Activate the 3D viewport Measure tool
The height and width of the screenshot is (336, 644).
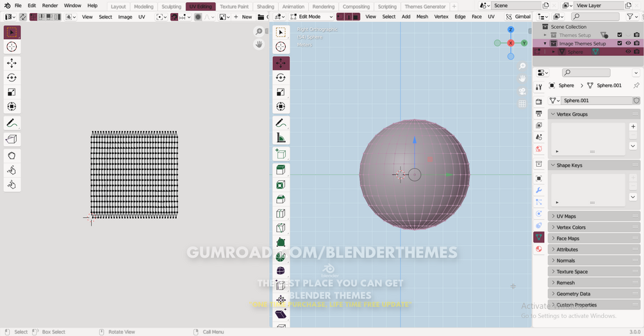[x=281, y=138]
